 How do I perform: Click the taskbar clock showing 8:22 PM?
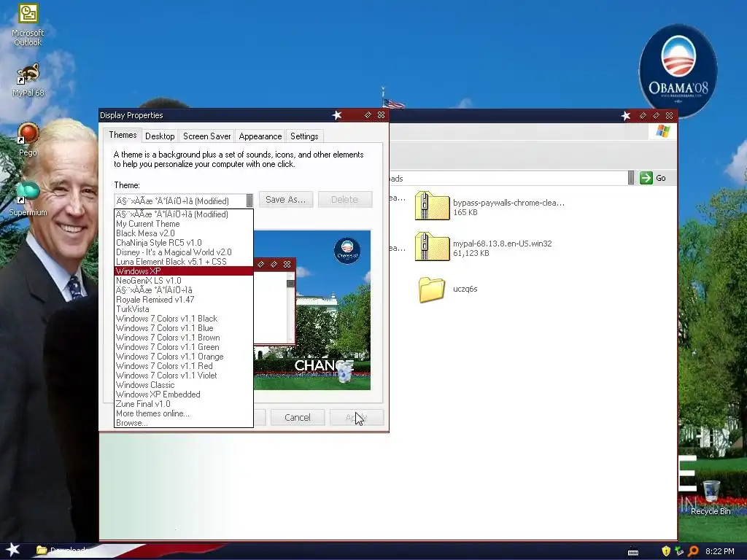coord(719,551)
